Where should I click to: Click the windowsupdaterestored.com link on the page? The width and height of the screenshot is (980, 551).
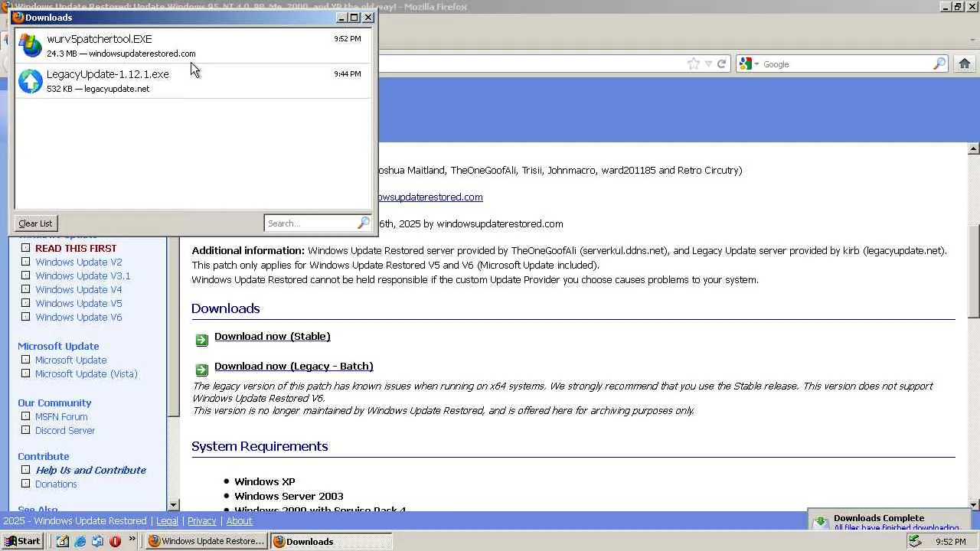(430, 197)
